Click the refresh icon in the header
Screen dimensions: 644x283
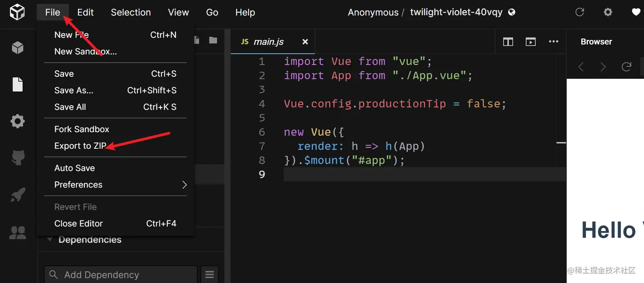[579, 12]
